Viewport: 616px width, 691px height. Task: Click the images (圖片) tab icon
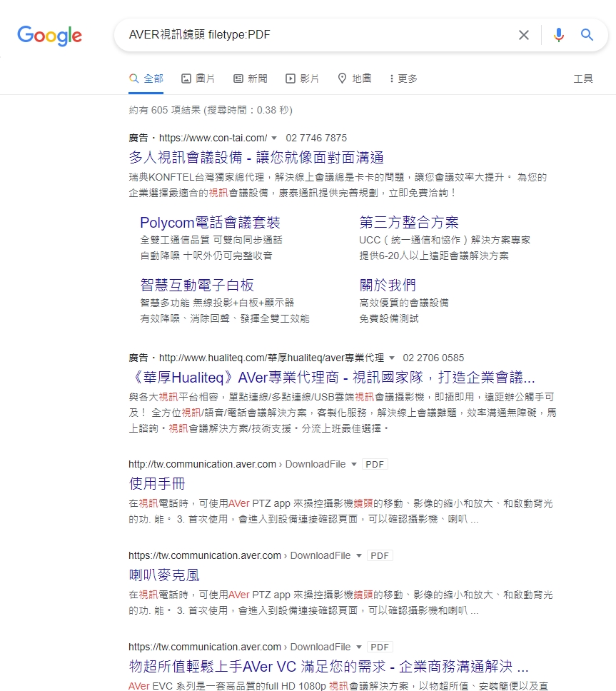186,79
